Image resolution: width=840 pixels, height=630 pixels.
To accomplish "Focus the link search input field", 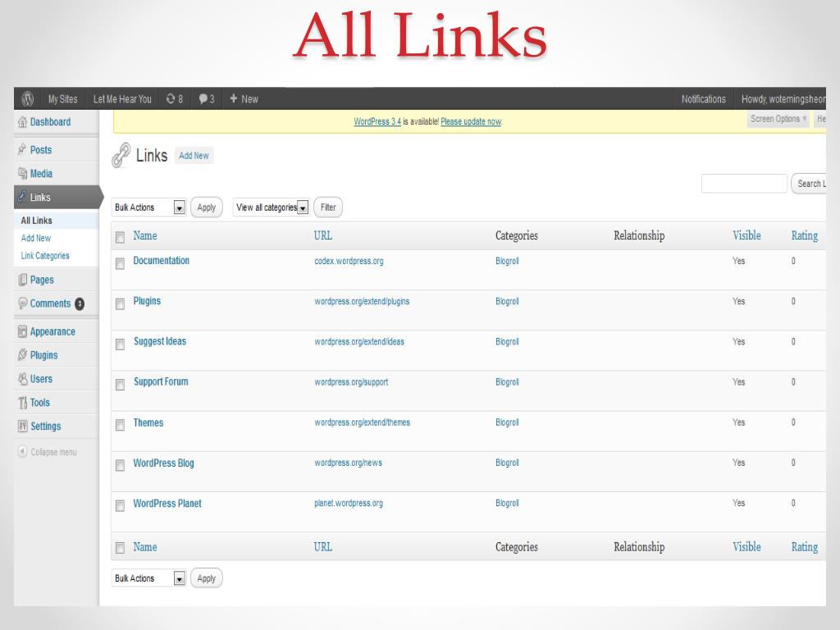I will coord(744,183).
